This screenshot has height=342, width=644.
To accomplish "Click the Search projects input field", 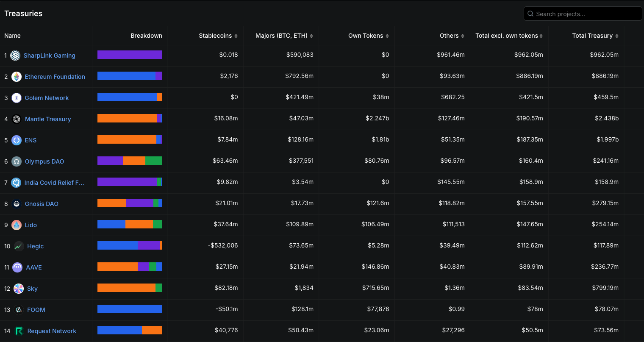I will (583, 14).
